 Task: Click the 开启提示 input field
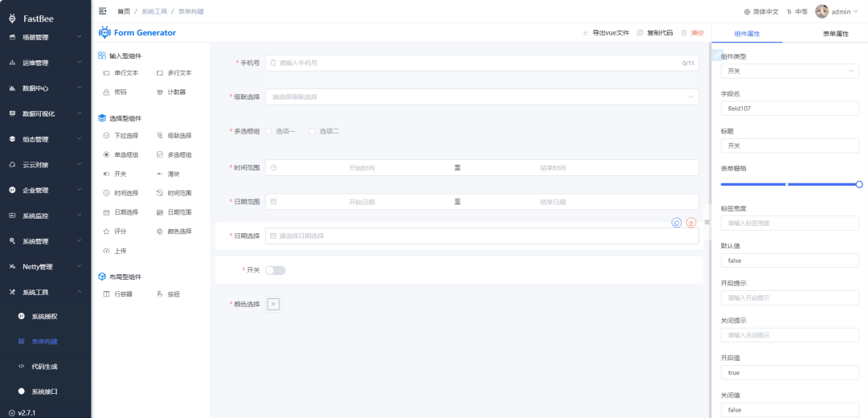click(790, 298)
